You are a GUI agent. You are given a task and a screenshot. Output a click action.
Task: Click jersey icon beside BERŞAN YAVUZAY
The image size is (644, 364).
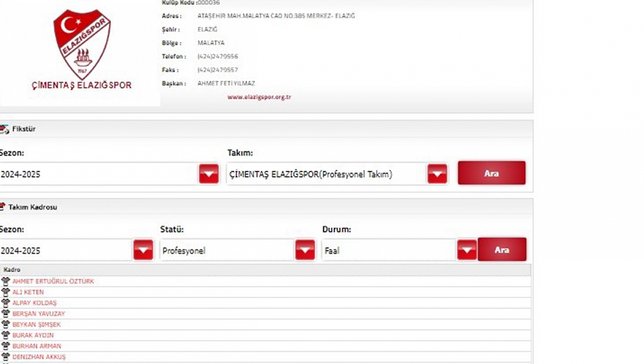coord(5,313)
